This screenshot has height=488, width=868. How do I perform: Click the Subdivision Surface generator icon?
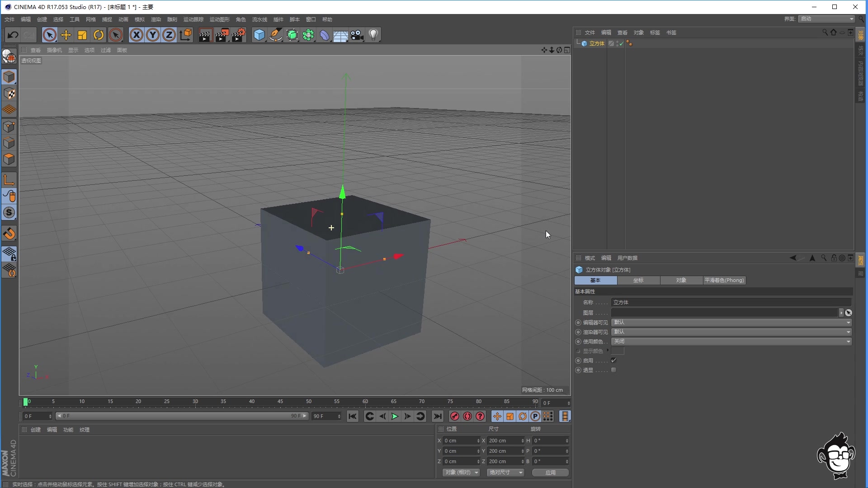pos(292,35)
